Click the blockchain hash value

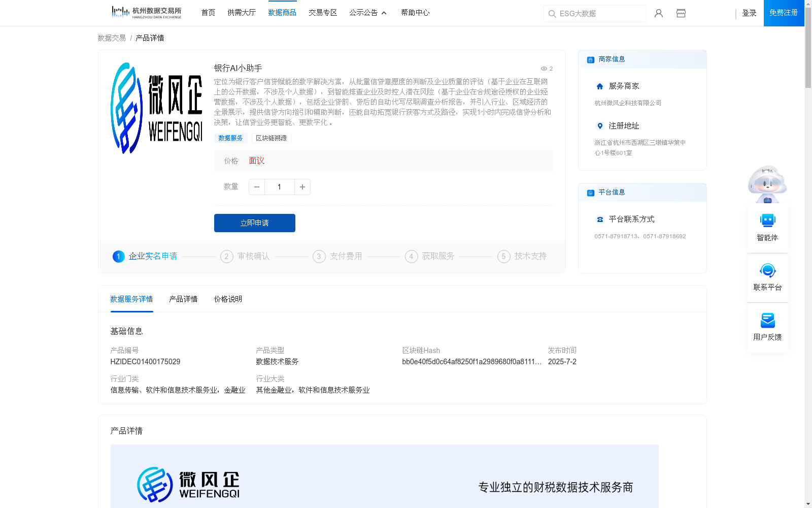pyautogui.click(x=472, y=362)
